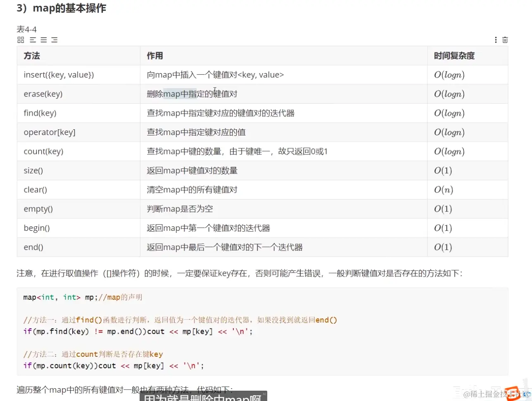Click the "begin()" cell
Viewport: 532px width, 401px height.
[x=78, y=228]
